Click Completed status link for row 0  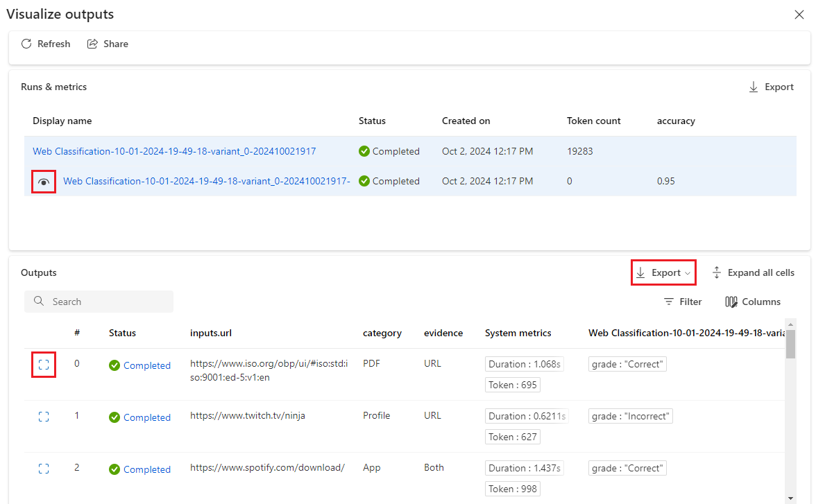click(146, 365)
